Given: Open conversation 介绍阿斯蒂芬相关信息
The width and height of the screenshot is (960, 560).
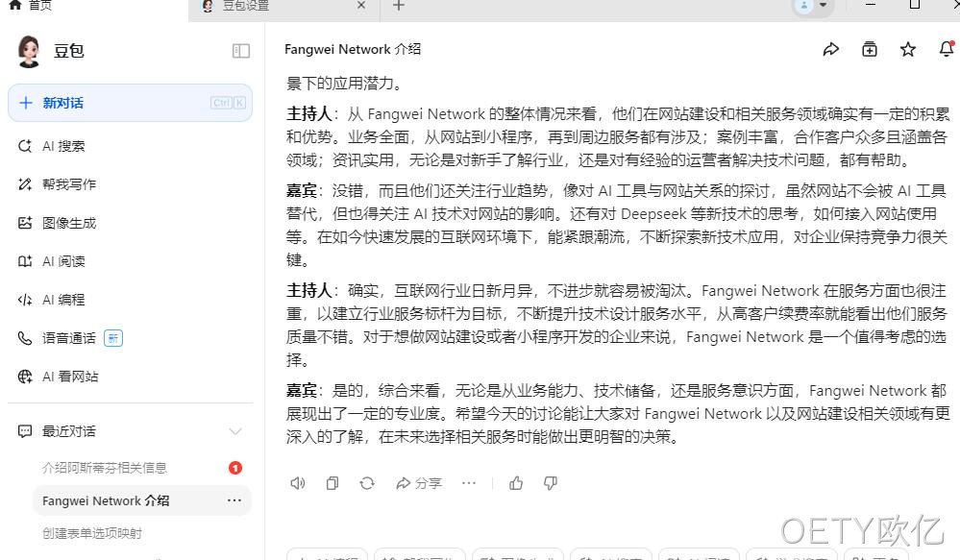Looking at the screenshot, I should (105, 468).
